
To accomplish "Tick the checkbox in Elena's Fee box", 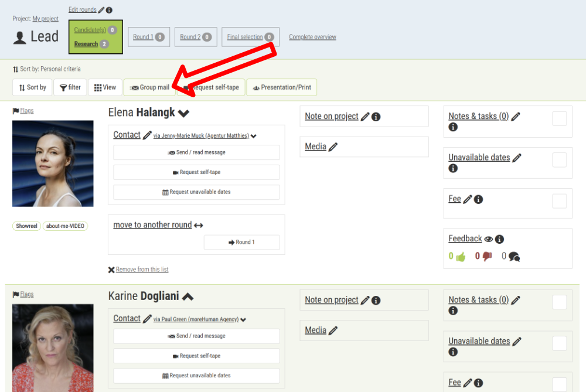I will [x=560, y=201].
